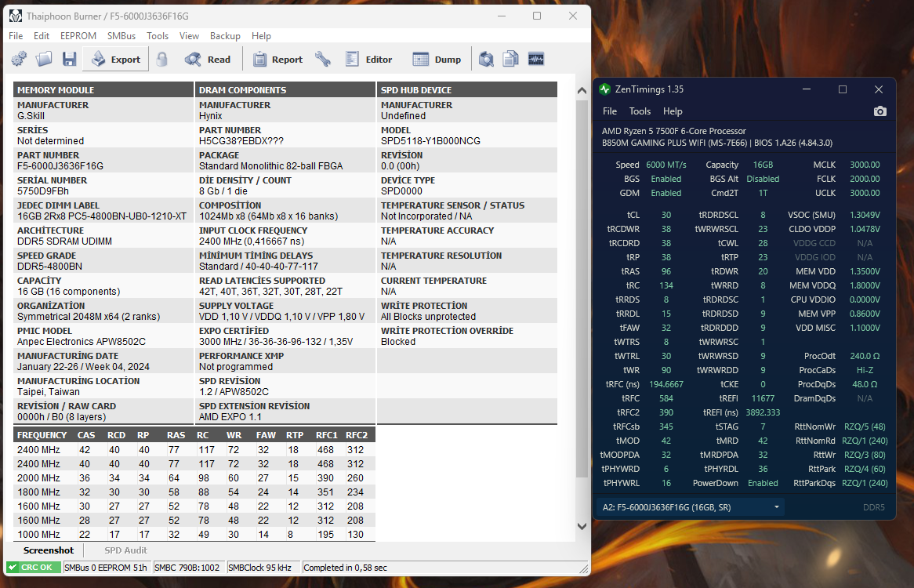Open the Tools menu in ZenTimings
The height and width of the screenshot is (588, 914).
(640, 111)
